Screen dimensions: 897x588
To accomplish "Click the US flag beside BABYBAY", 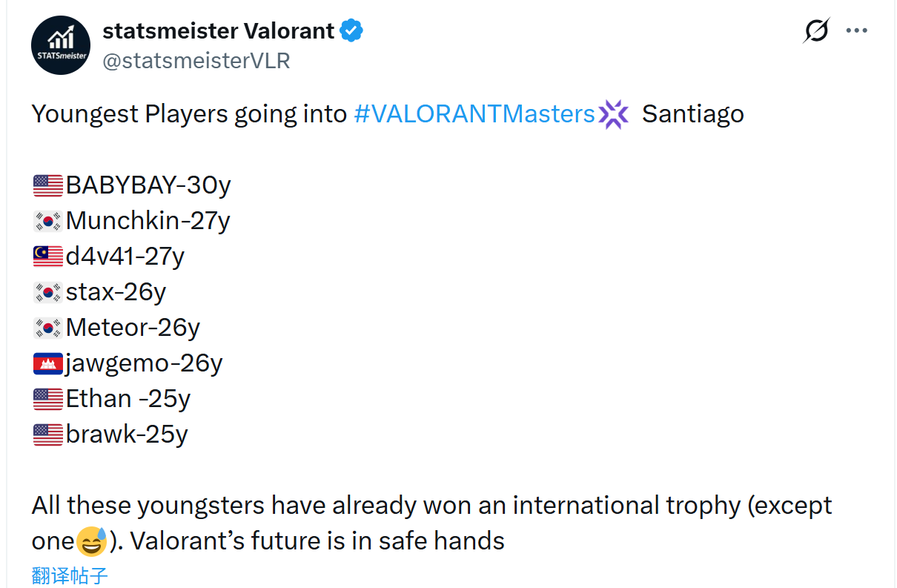I will 48,185.
